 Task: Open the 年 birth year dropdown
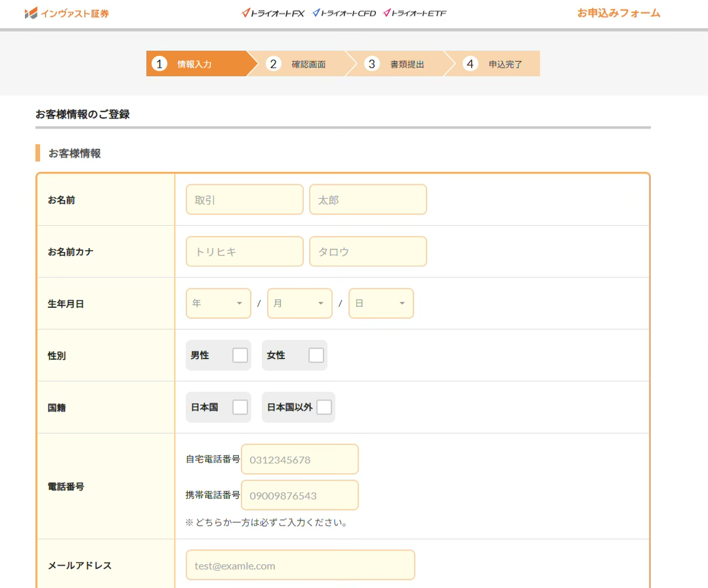click(x=218, y=303)
